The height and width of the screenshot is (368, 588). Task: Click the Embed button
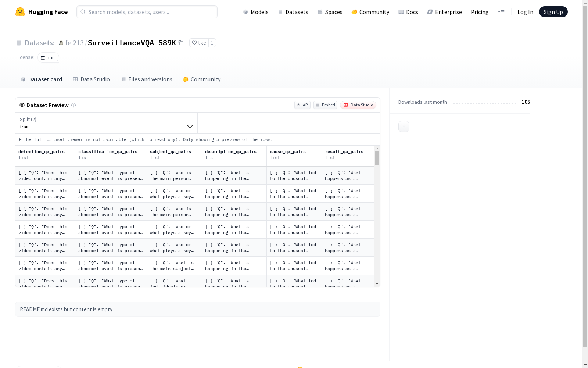(325, 105)
